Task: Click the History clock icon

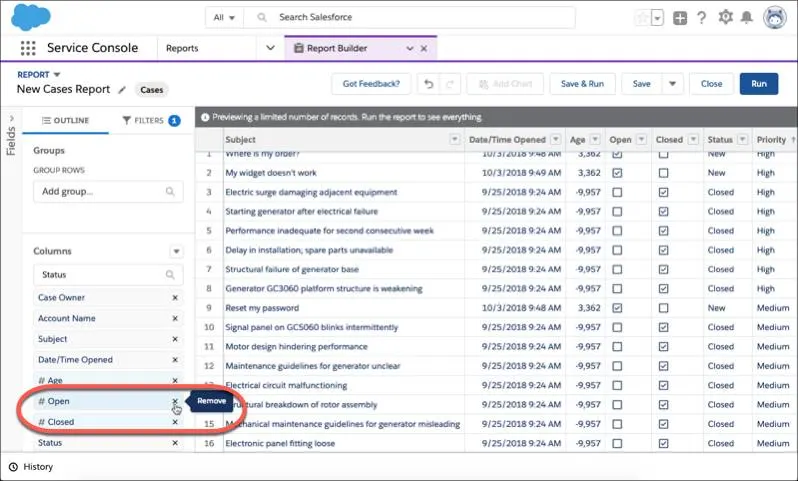Action: pos(13,467)
